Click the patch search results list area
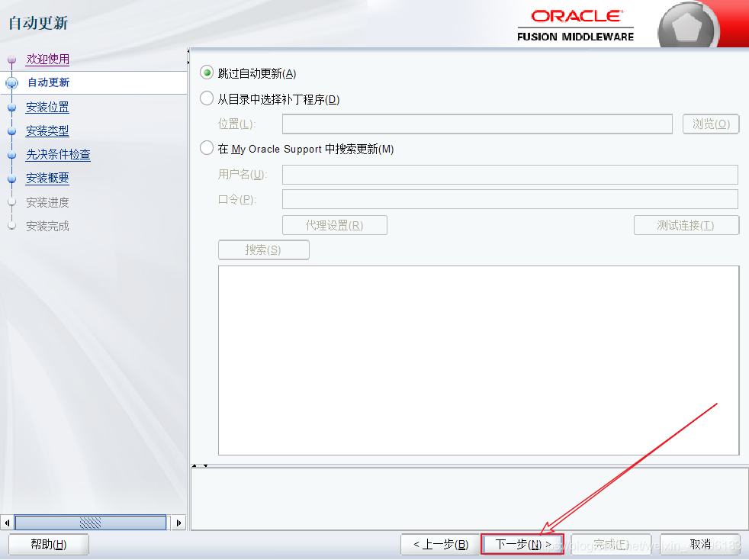Viewport: 749px width, 560px height. coord(479,360)
